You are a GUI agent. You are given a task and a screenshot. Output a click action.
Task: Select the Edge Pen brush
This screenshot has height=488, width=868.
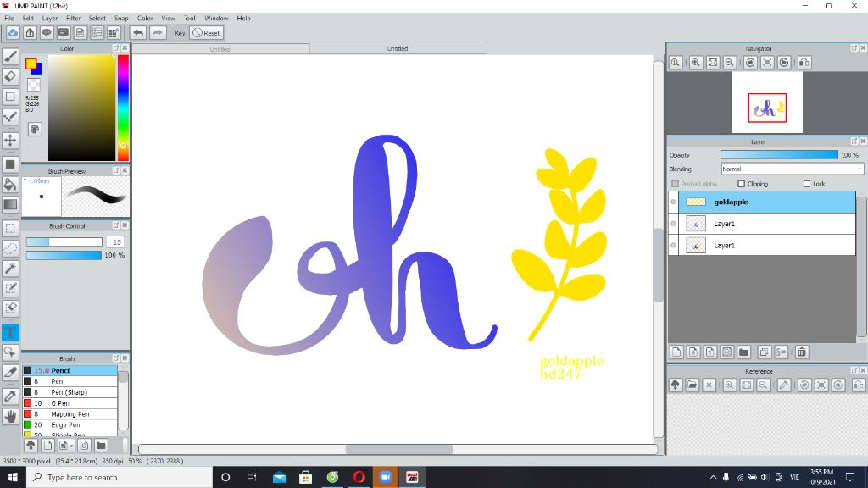click(x=70, y=425)
